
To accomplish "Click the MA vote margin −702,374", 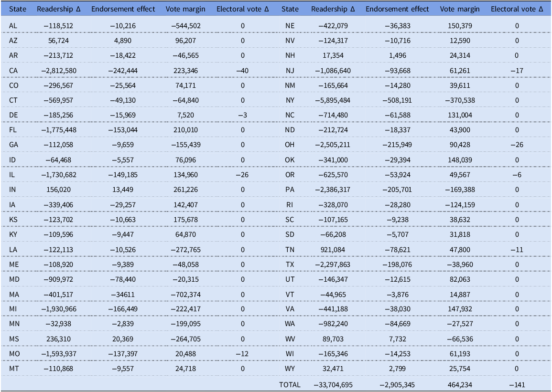I will [185, 295].
